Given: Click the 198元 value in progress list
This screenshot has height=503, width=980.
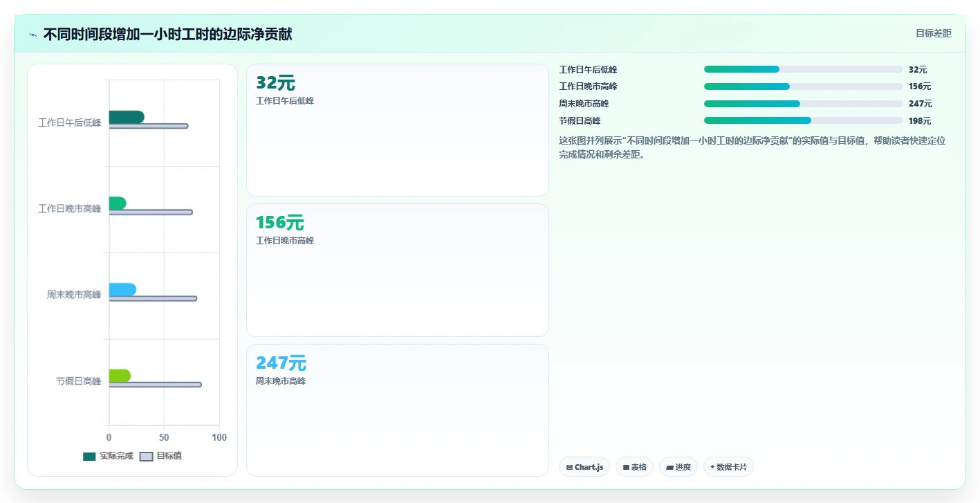Looking at the screenshot, I should [x=921, y=121].
